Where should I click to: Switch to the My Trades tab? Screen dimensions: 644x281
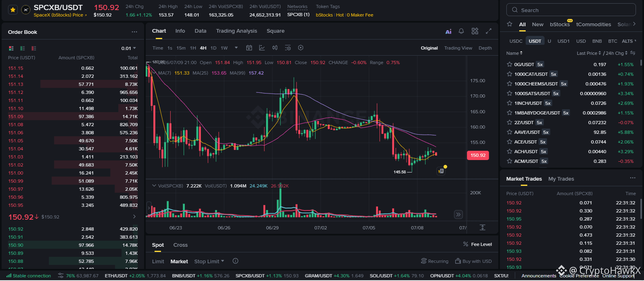[x=561, y=179]
